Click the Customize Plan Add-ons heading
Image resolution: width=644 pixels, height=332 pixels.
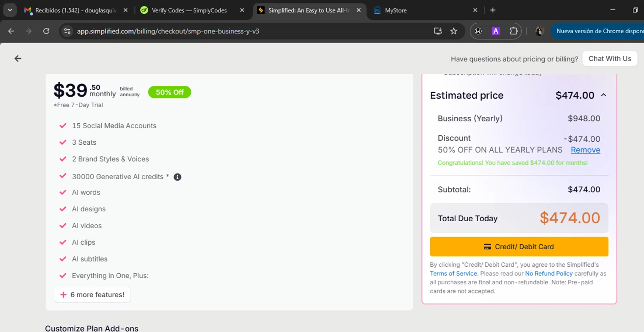point(92,329)
